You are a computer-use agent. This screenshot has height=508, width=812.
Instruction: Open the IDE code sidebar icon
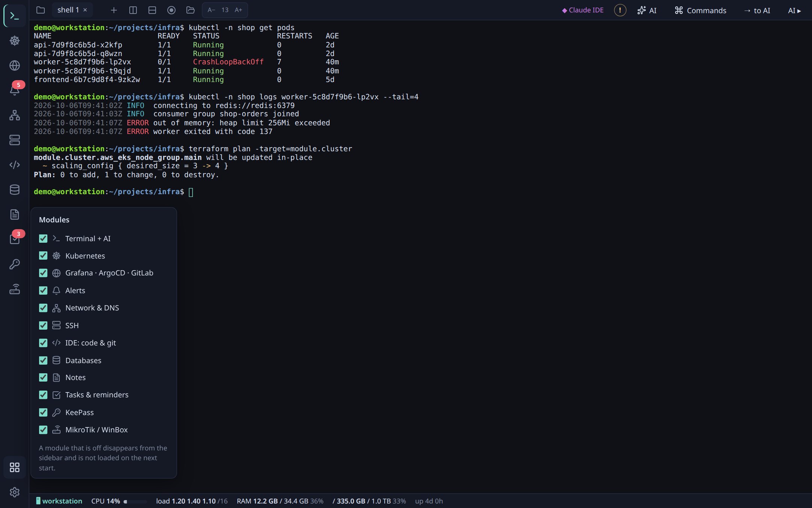[x=14, y=165]
